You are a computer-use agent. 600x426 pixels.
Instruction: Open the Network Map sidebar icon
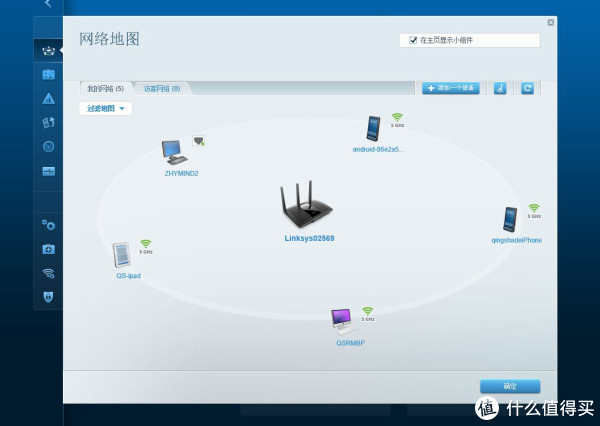[x=48, y=51]
